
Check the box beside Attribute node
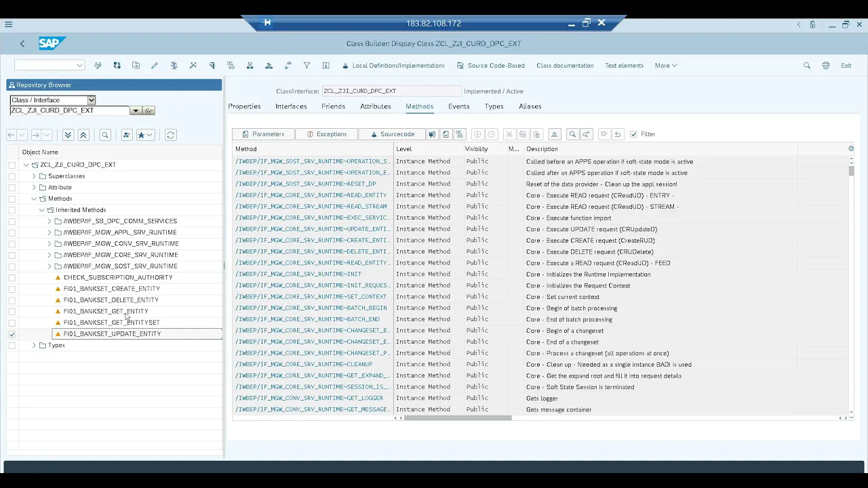tap(12, 187)
